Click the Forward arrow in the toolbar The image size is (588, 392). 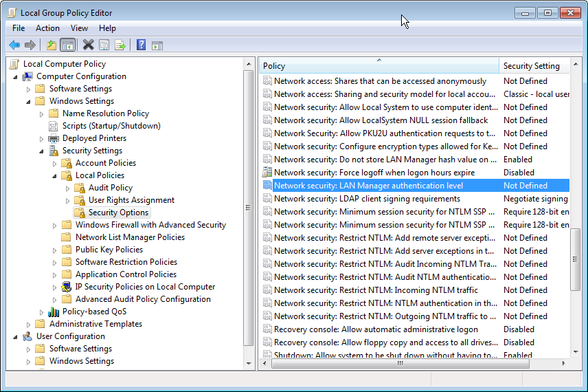[30, 45]
